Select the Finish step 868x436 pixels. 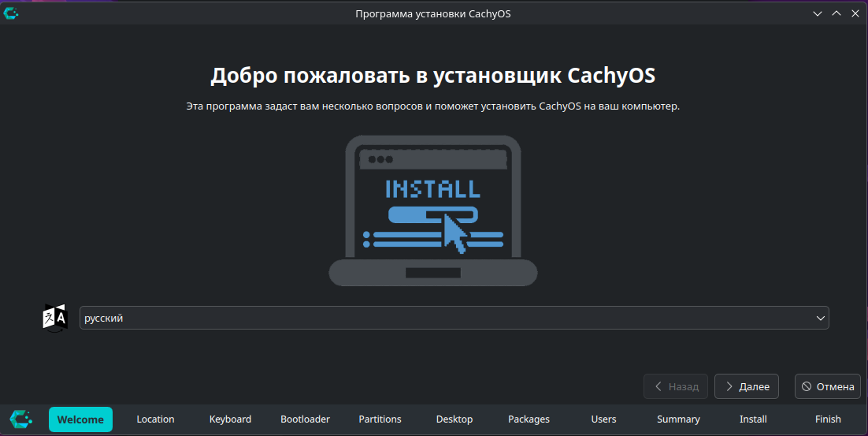[828, 419]
